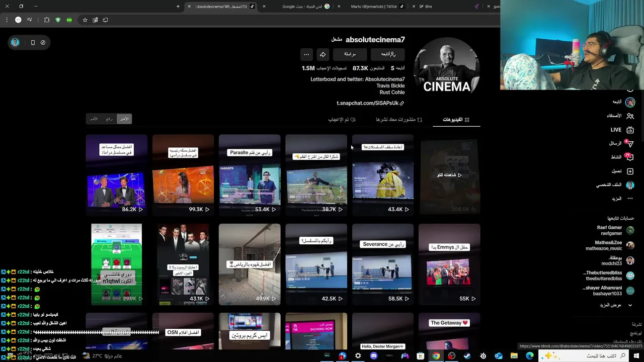644x362 pixels.
Task: Open Steam from the taskbar
Action: [467, 356]
